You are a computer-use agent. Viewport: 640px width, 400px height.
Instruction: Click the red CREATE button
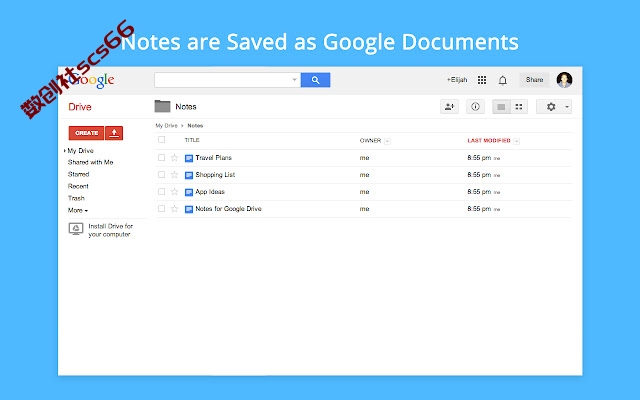(87, 133)
